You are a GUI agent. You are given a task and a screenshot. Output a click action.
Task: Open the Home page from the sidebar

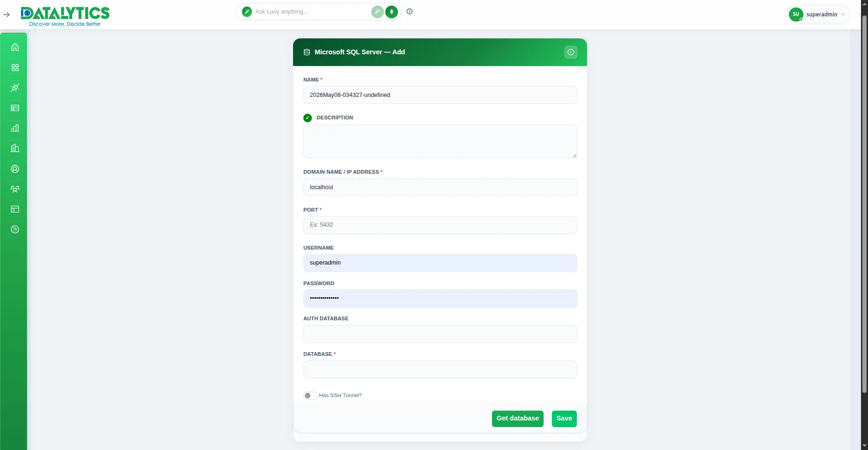(x=15, y=47)
